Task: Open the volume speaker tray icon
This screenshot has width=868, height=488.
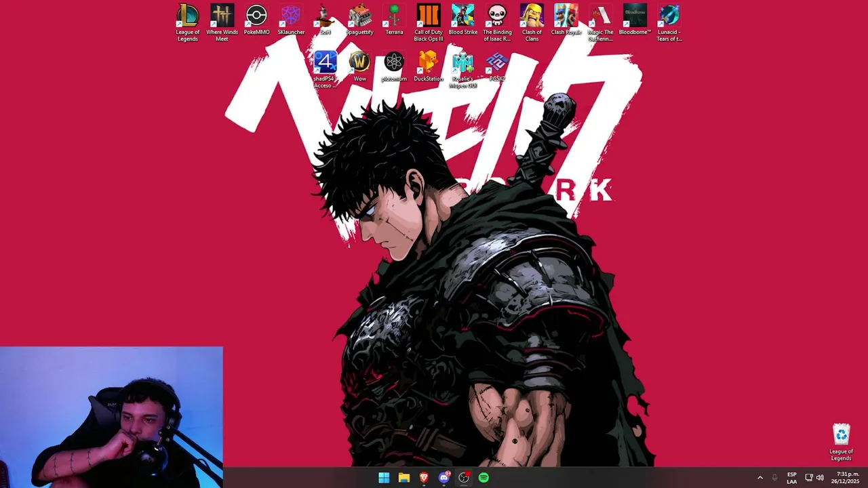Action: (820, 478)
